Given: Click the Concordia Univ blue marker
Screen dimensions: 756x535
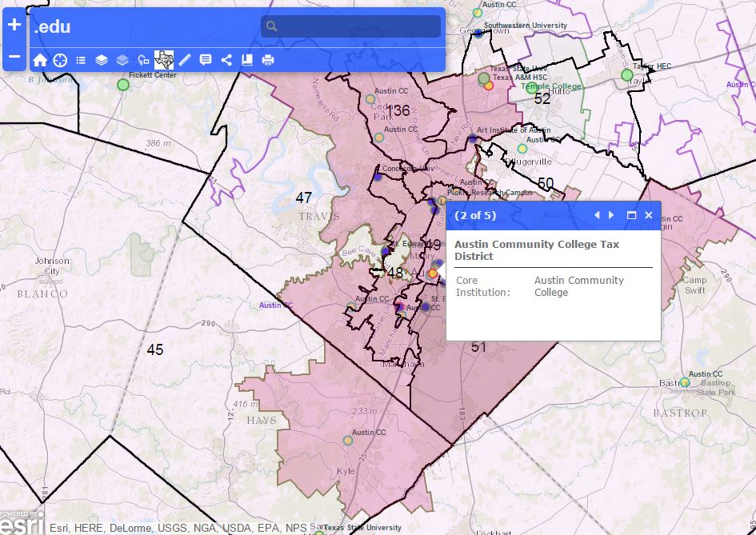Looking at the screenshot, I should coord(378,177).
